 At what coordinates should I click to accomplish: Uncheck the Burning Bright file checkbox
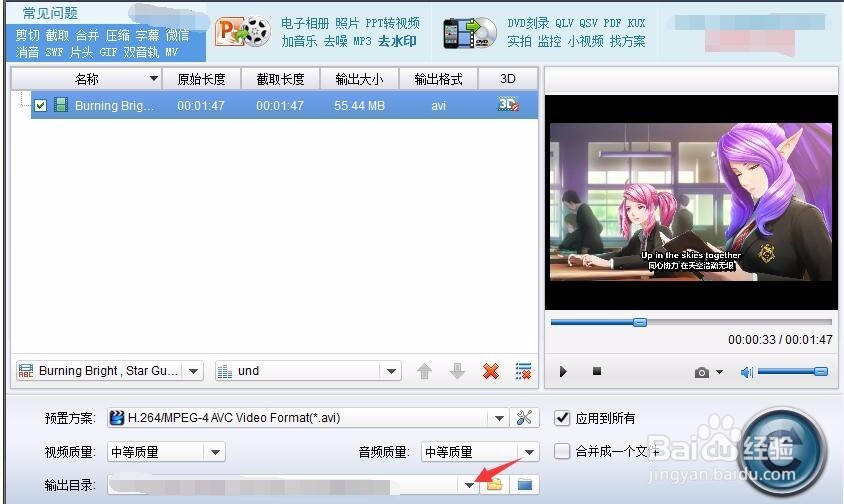(40, 106)
